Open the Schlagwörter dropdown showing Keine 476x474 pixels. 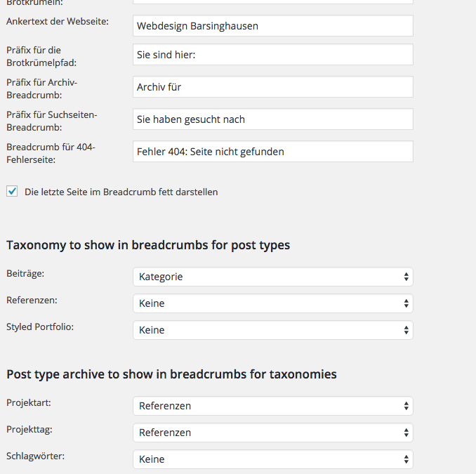pos(272,459)
